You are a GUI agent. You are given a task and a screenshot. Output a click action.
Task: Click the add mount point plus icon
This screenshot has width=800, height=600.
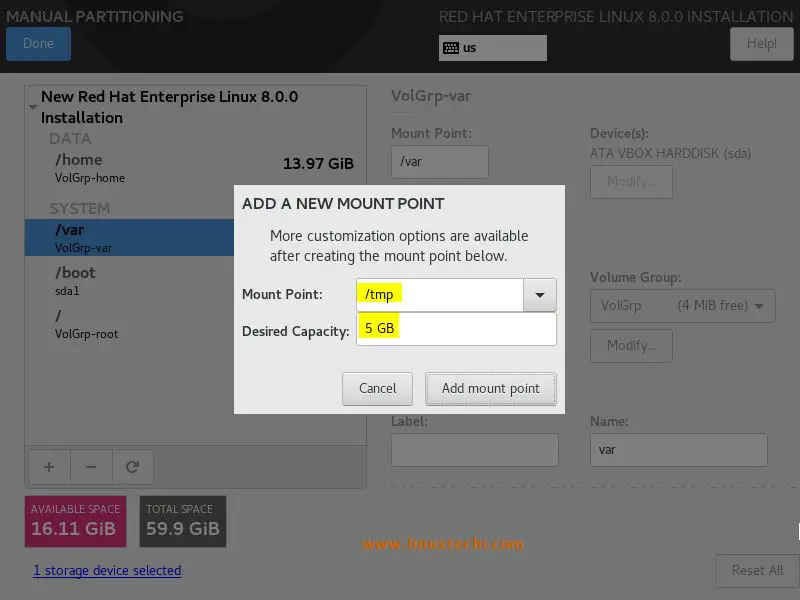[x=49, y=467]
